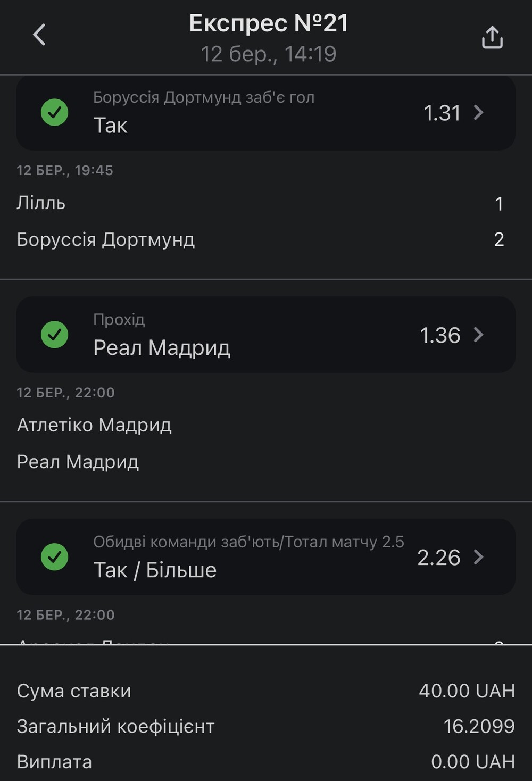Select the Боруссія Дортмунд team row
The width and height of the screenshot is (532, 781).
click(x=261, y=239)
